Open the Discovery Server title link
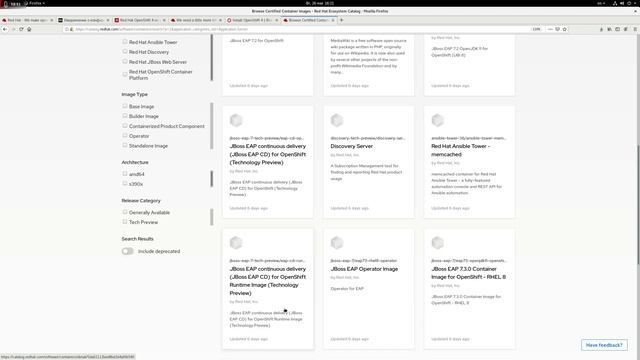 [x=351, y=146]
